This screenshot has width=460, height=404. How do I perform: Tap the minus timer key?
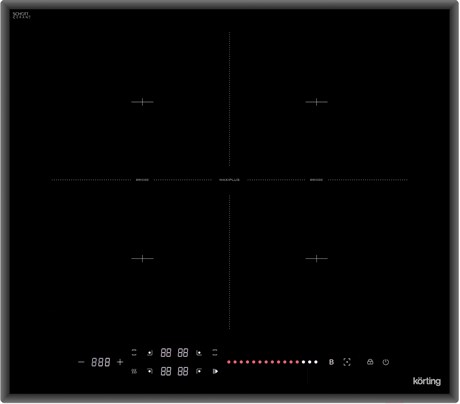81,362
